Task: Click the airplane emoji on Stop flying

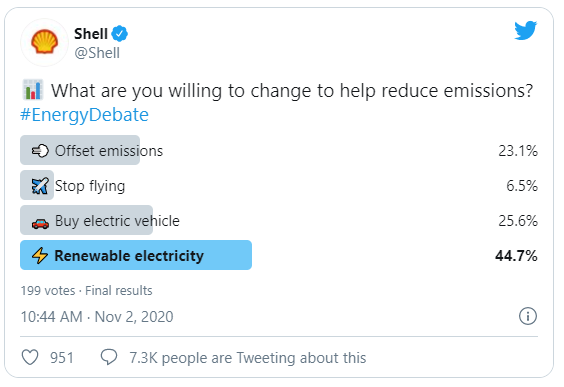Action: coord(40,186)
